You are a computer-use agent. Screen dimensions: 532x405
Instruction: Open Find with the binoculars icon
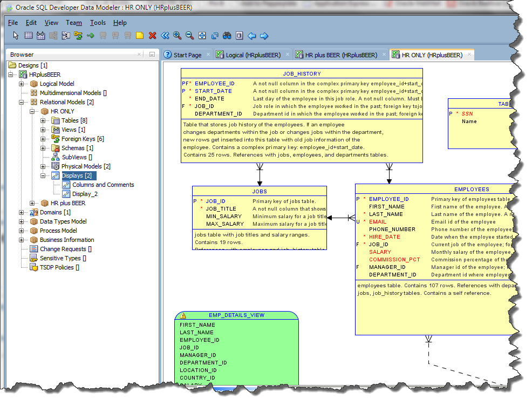pos(227,35)
